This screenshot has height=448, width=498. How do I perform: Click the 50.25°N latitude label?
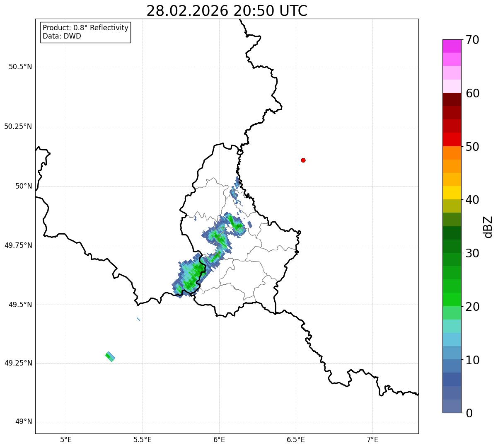pos(18,126)
